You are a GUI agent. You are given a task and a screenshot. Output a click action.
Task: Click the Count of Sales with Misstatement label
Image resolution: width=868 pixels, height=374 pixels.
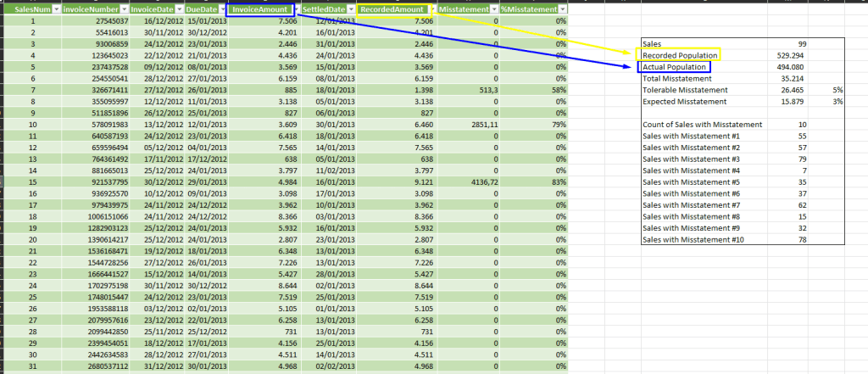704,125
